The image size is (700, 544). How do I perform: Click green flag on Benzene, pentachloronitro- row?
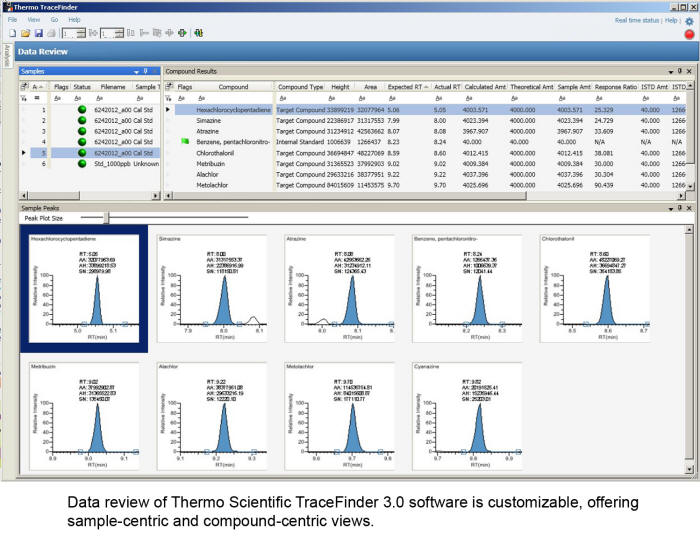(x=185, y=141)
